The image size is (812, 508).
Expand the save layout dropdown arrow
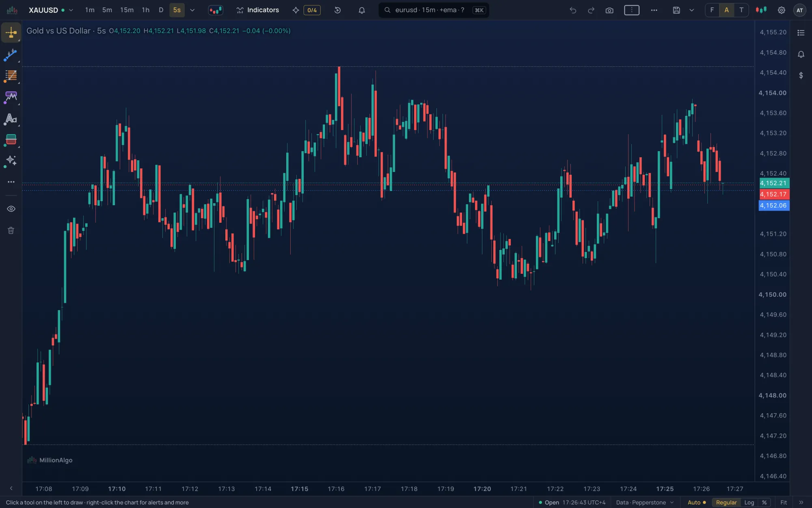(x=691, y=10)
